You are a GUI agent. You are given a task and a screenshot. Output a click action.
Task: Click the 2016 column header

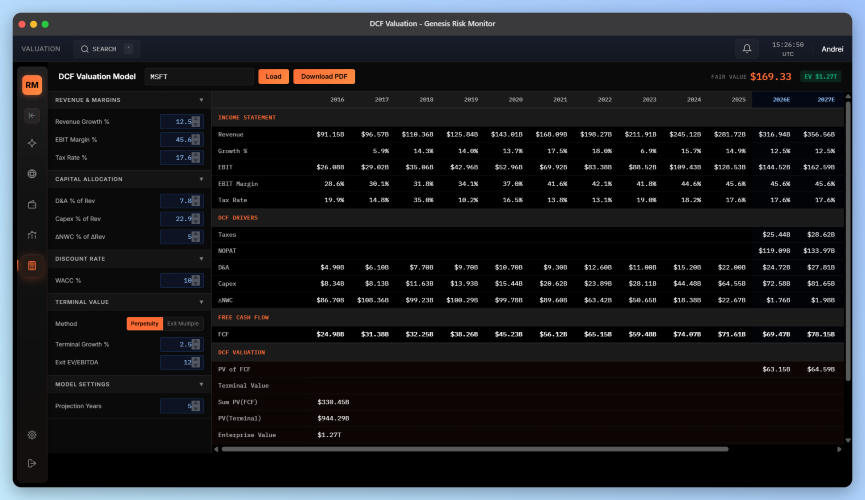tap(337, 100)
